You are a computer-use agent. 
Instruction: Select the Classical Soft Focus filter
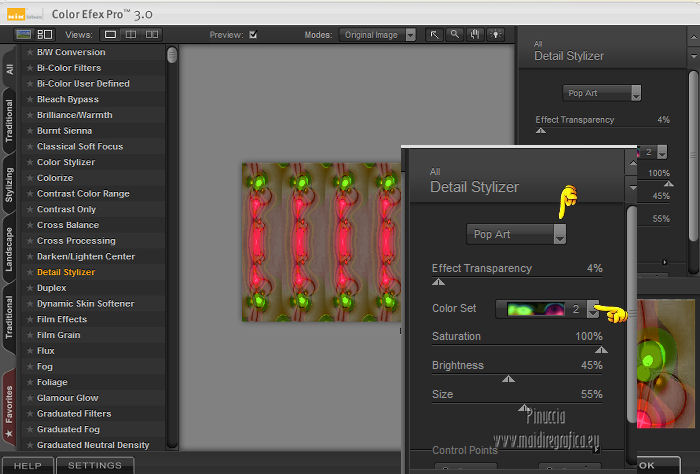80,146
